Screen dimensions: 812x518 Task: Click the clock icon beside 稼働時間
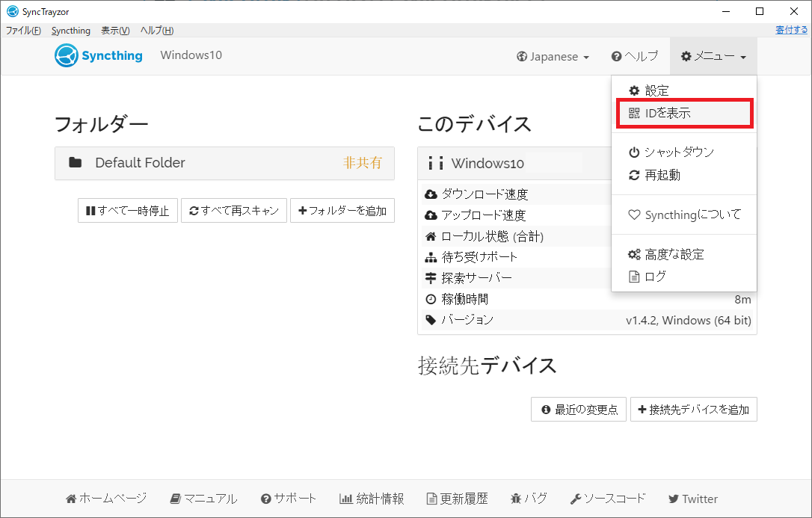[431, 299]
